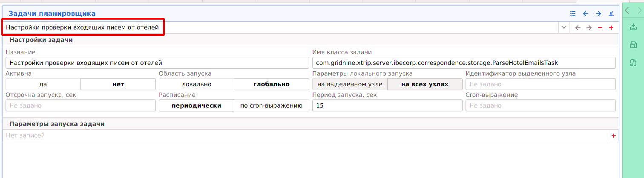The width and height of the screenshot is (644, 178).
Task: Click the blue left arrow in header
Action: (x=586, y=14)
